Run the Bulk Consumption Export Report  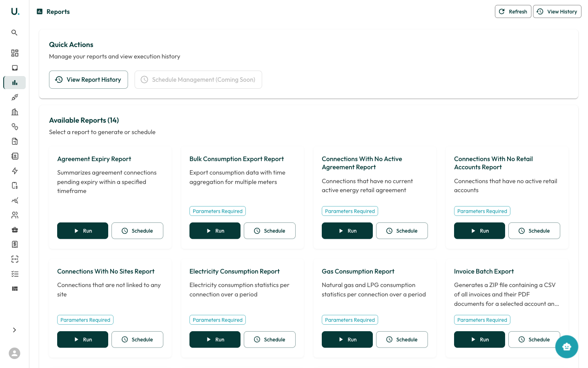tap(215, 231)
